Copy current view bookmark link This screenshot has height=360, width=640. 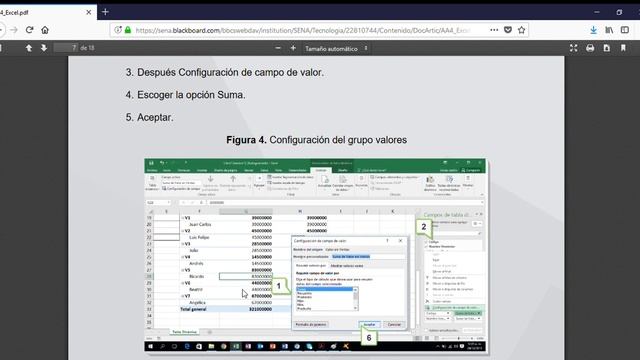point(623,48)
